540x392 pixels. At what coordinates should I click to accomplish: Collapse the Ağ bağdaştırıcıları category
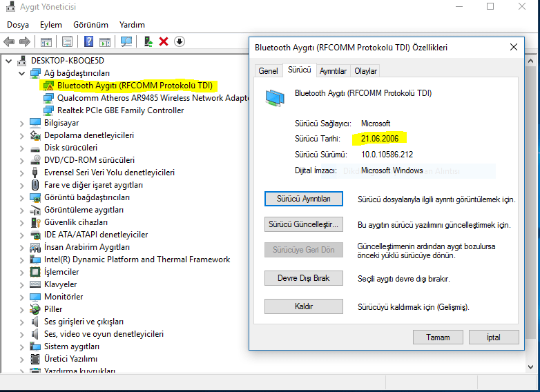point(21,73)
